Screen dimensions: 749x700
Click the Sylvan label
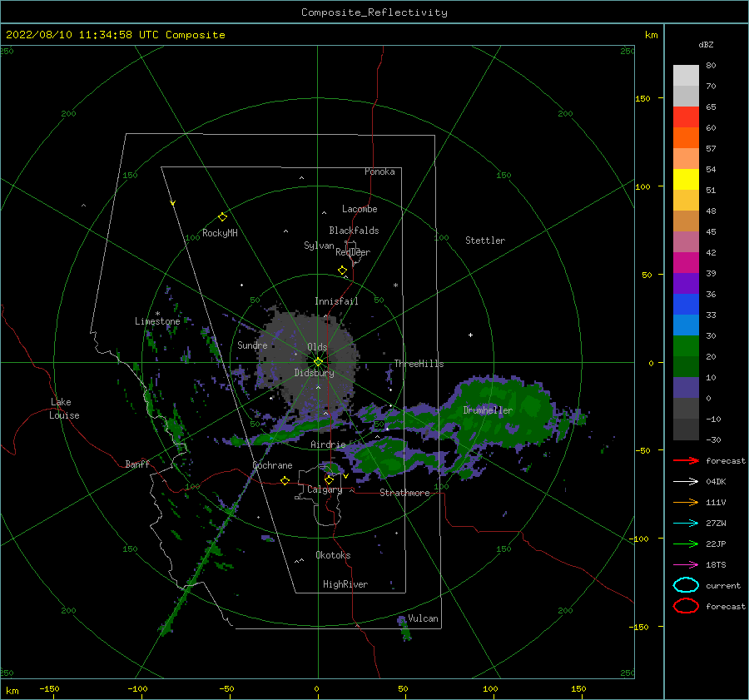pos(319,246)
